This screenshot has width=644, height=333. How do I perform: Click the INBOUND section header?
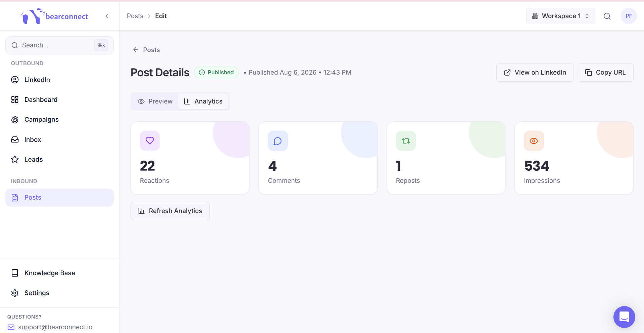[24, 181]
